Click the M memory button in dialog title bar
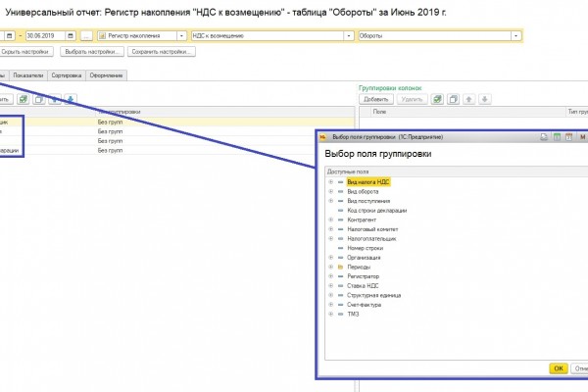Screen dimensions: 588x392 point(582,137)
